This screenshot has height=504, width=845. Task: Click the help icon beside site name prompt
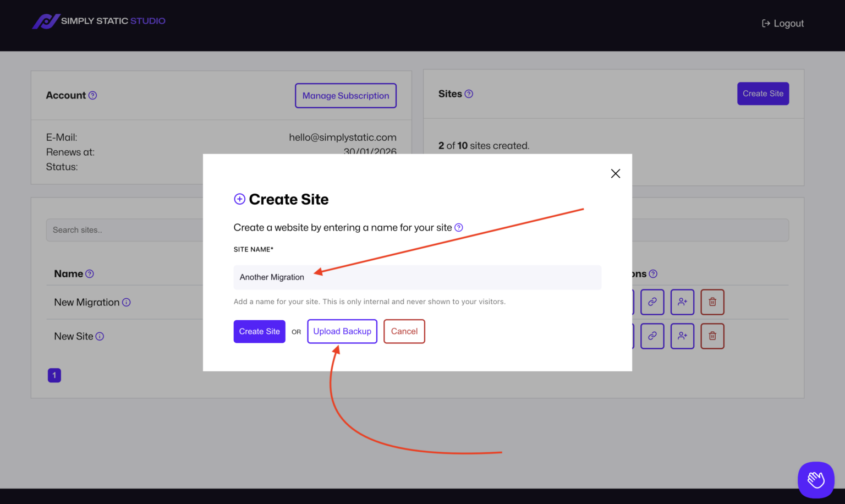458,228
